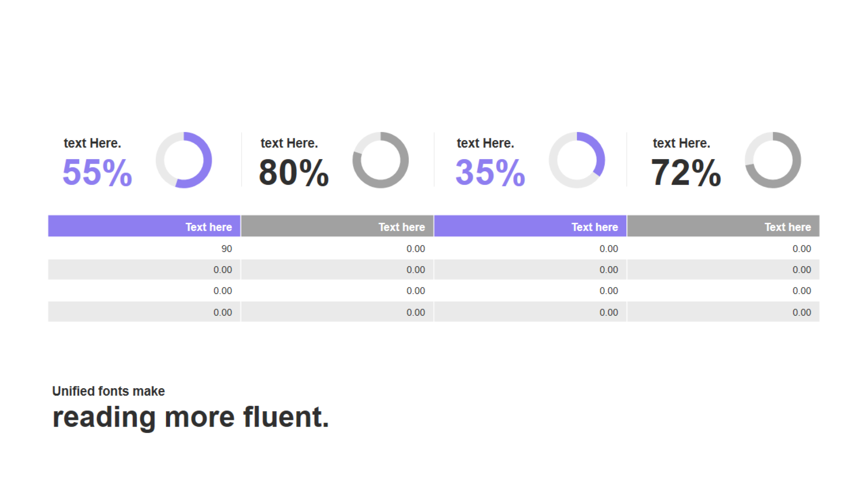This screenshot has height=488, width=868.
Task: Select the 72% gray donut chart
Action: [773, 160]
